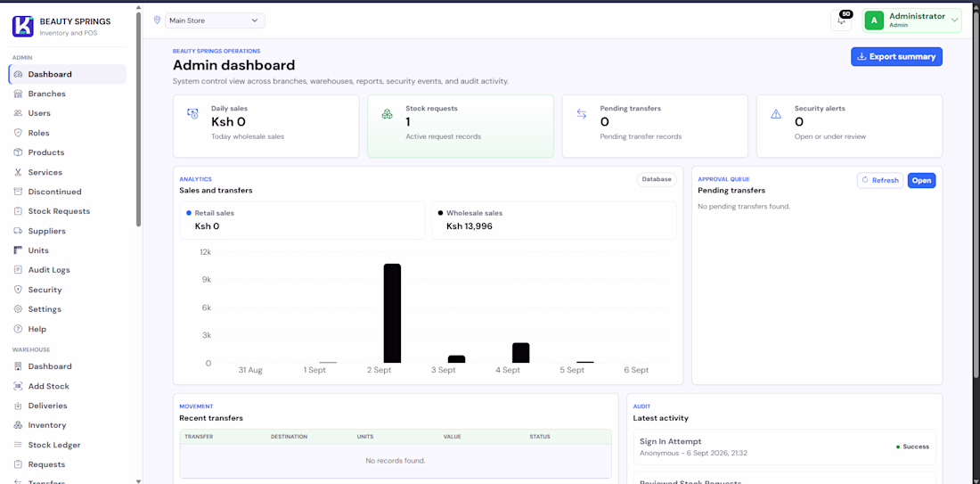Click the Pending transfers arrows icon
This screenshot has width=980, height=484.
[582, 114]
